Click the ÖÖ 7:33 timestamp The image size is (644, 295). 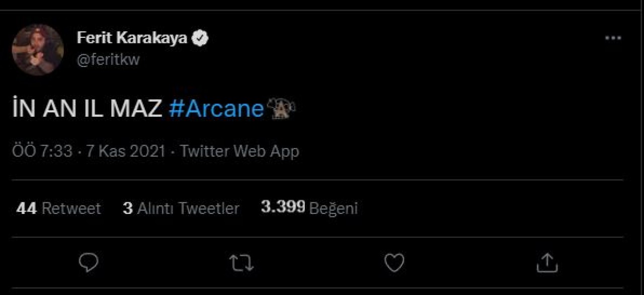click(x=42, y=151)
